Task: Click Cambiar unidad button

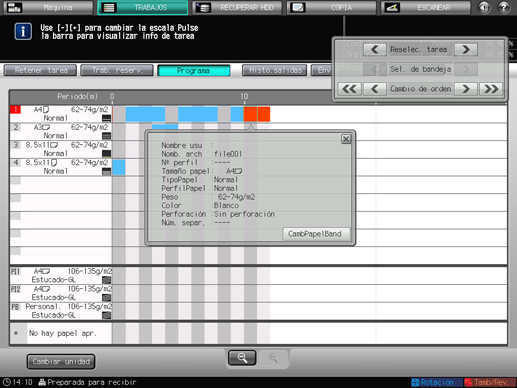Action: [x=61, y=362]
